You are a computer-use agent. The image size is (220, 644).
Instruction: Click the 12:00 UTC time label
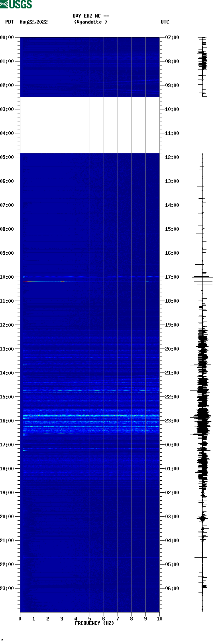[172, 157]
